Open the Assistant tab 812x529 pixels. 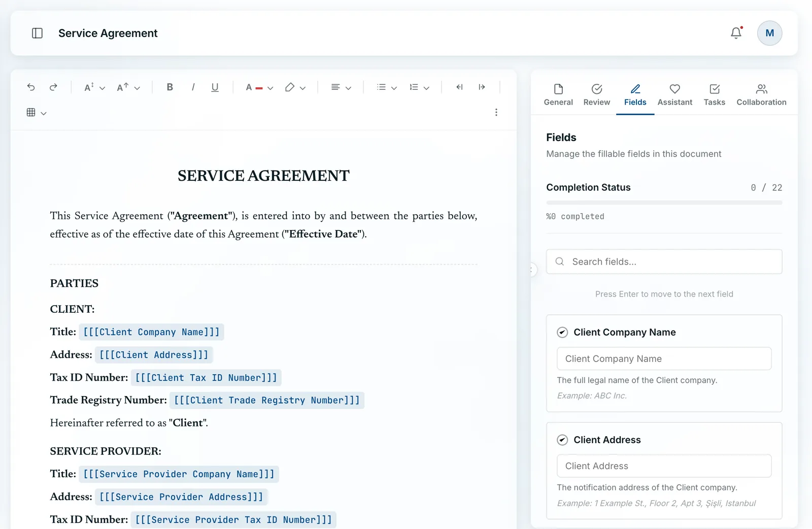pos(674,95)
